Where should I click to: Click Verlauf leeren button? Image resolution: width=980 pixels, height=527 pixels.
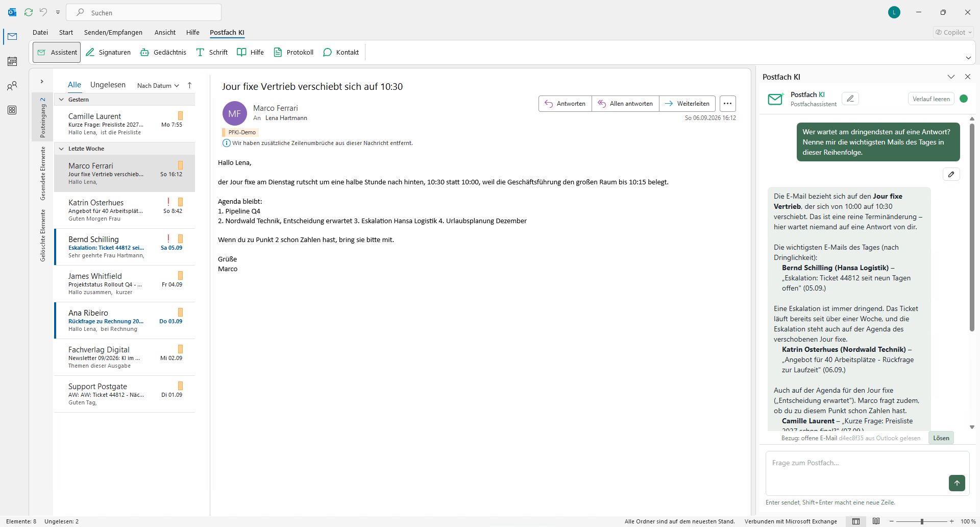click(x=931, y=99)
